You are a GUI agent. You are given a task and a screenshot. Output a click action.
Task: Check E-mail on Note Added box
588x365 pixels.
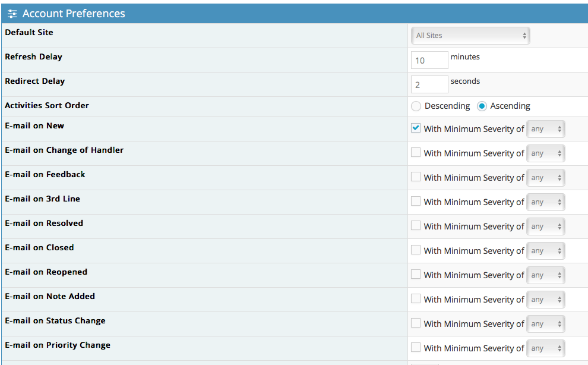(x=416, y=299)
